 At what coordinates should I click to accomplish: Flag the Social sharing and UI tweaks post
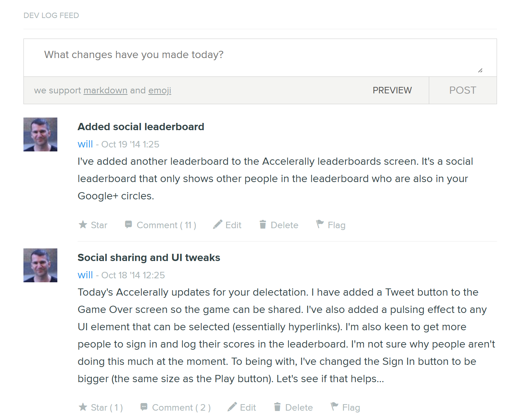[x=345, y=407]
